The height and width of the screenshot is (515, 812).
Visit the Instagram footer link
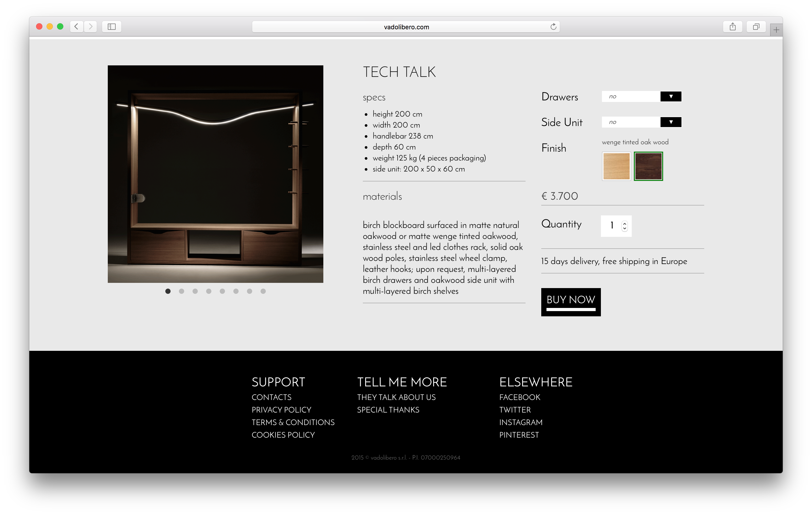pyautogui.click(x=521, y=422)
